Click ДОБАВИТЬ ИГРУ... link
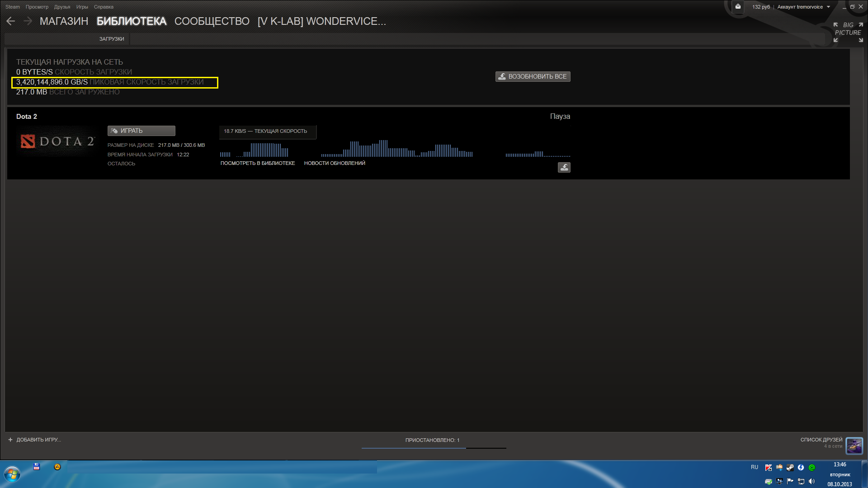 39,440
